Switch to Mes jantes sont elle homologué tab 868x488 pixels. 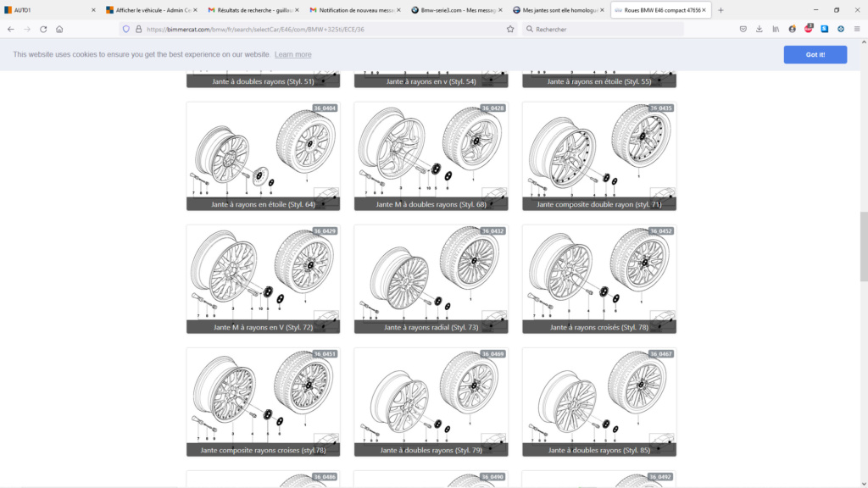point(559,10)
